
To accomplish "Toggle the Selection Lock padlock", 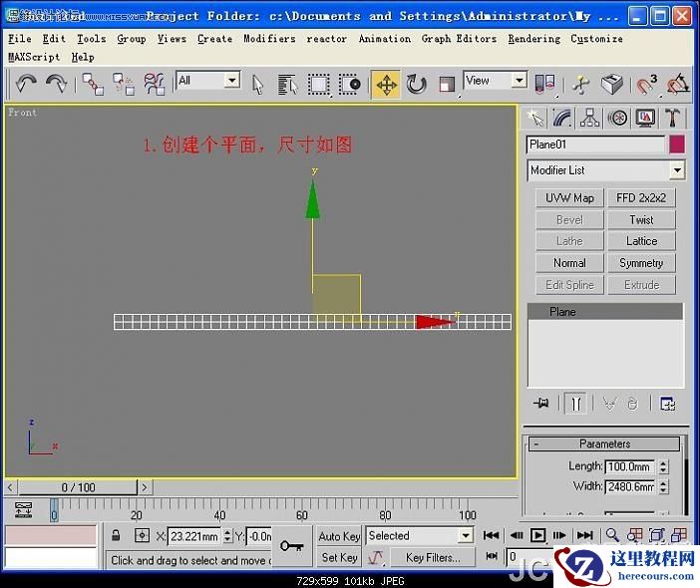I will click(116, 535).
